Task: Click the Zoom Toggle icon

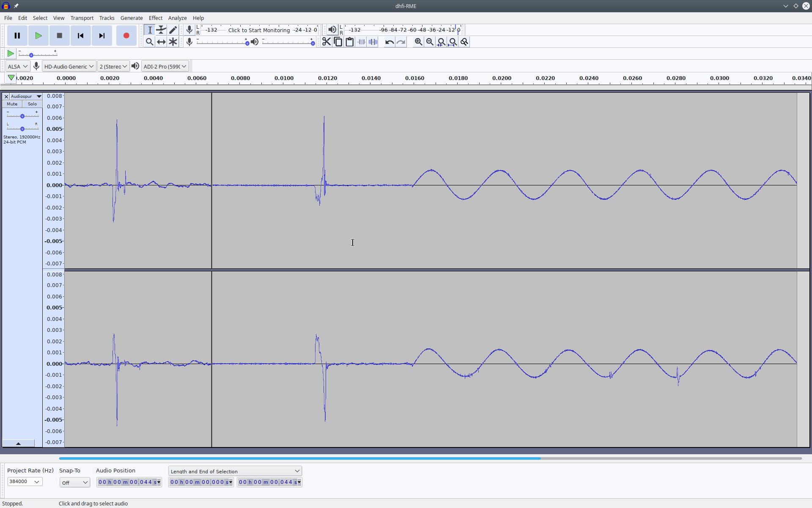Action: (464, 42)
